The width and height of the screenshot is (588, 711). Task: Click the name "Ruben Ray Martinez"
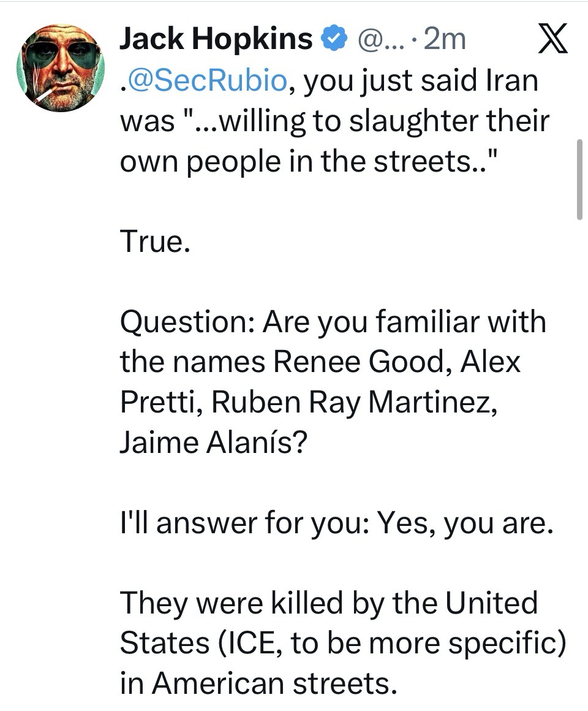pyautogui.click(x=355, y=402)
